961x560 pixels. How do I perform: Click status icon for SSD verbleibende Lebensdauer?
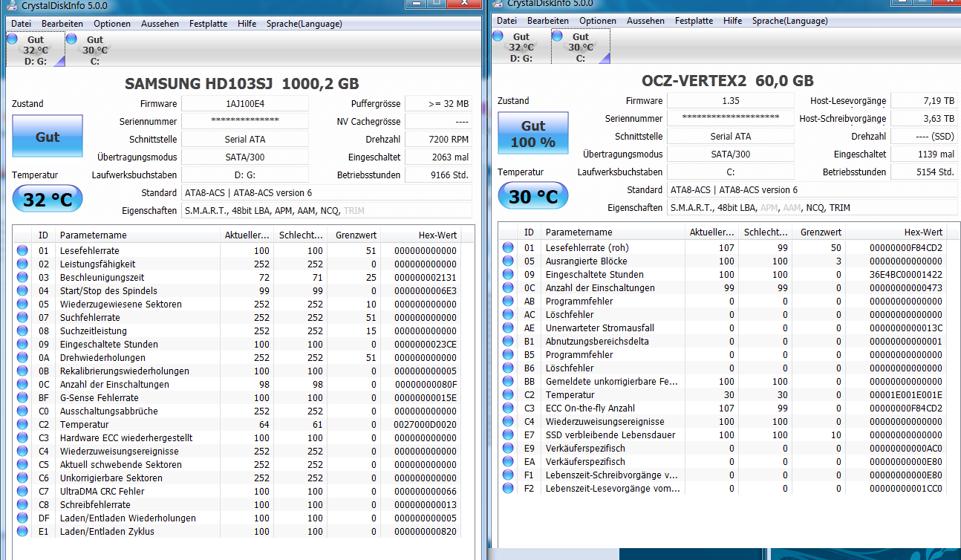508,435
